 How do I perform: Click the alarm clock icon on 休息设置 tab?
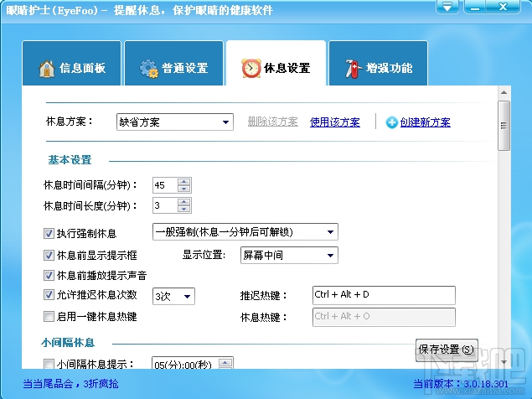(251, 68)
